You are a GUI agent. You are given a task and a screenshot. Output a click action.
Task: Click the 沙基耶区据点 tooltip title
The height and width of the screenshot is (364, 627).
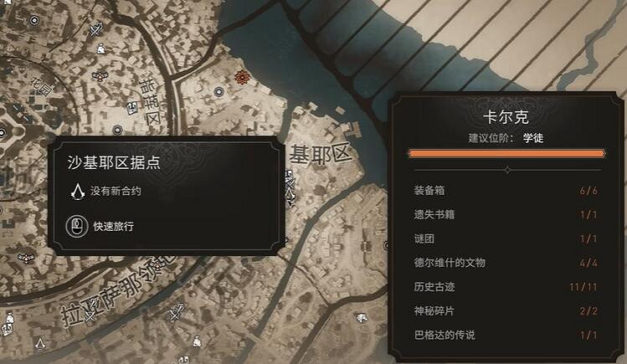(114, 162)
